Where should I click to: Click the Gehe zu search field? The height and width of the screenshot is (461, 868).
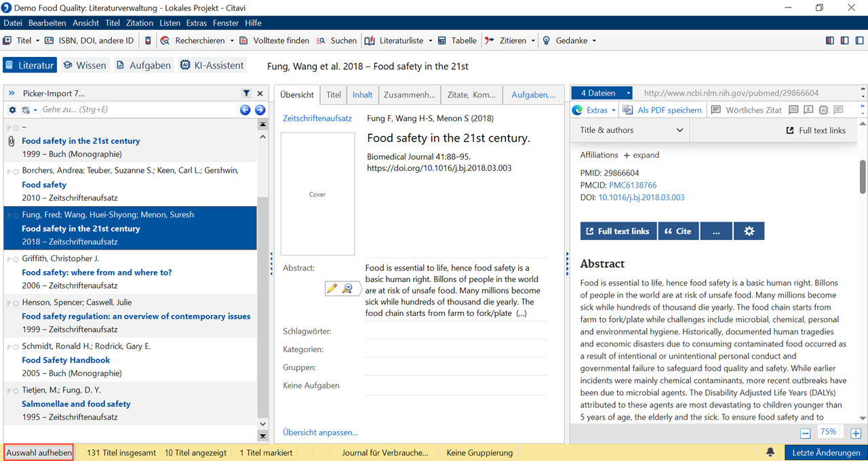[x=136, y=110]
